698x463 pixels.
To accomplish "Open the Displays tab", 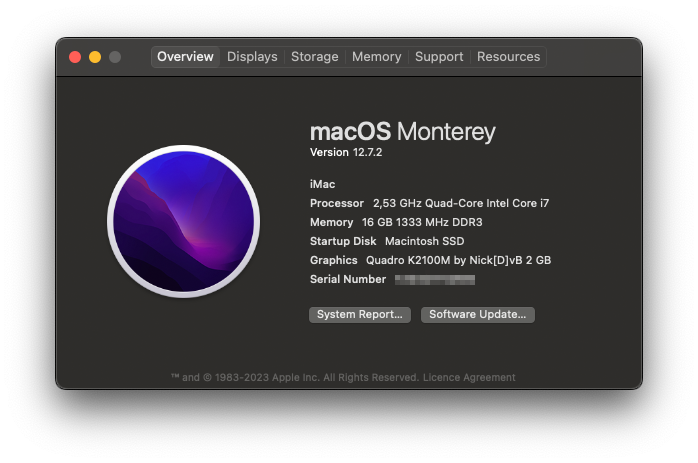I will click(252, 57).
